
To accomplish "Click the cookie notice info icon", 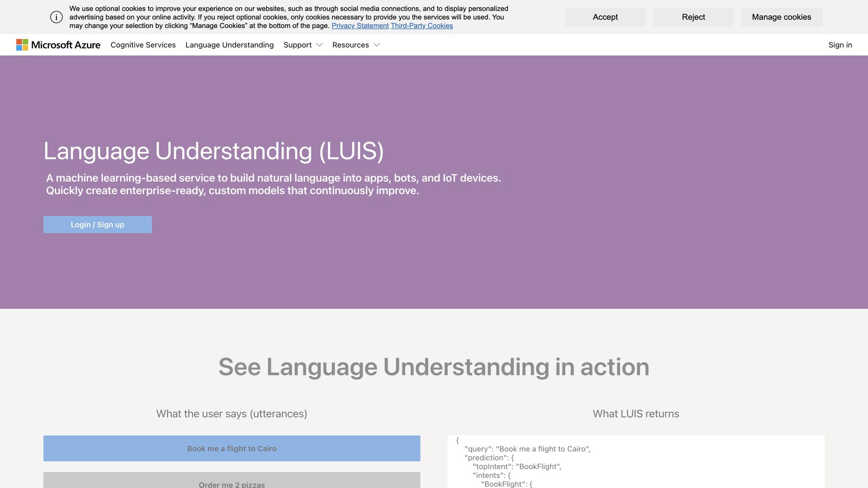I will click(56, 17).
